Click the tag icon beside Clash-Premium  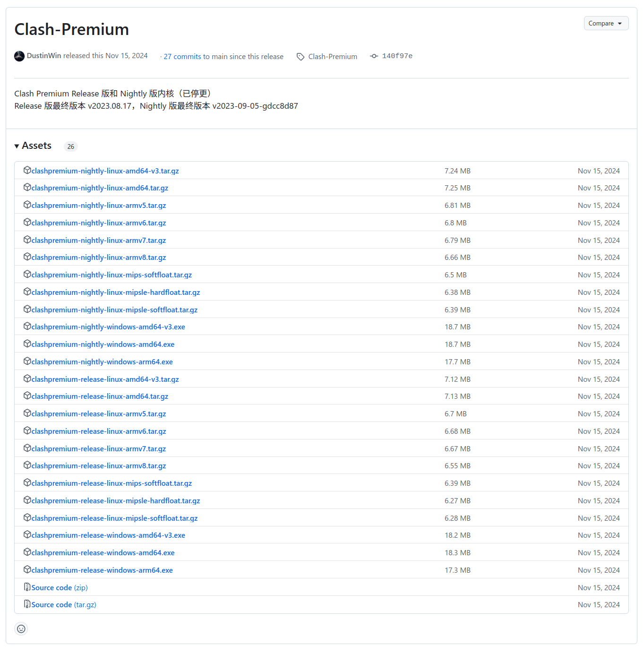301,57
